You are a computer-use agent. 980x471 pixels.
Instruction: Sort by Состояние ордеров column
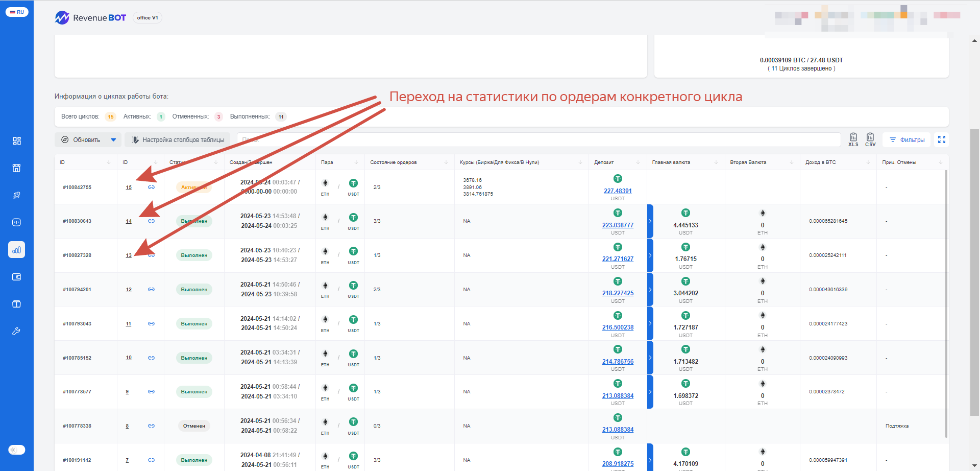coord(409,162)
